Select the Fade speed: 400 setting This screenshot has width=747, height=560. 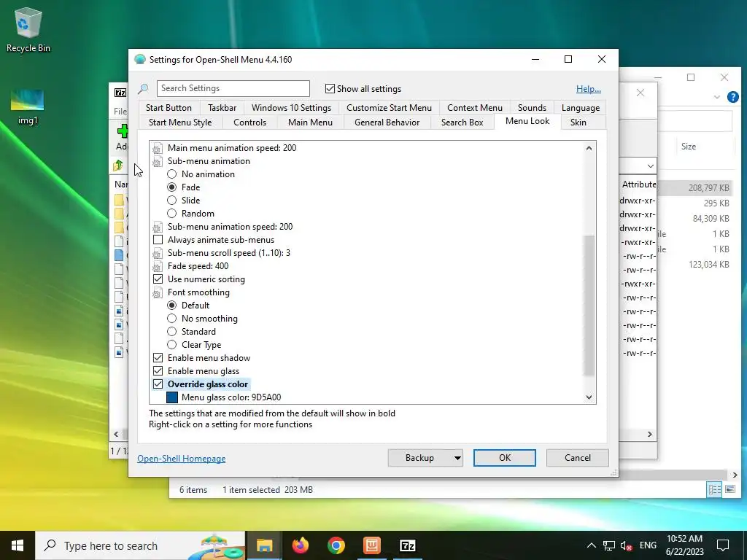[x=198, y=267]
